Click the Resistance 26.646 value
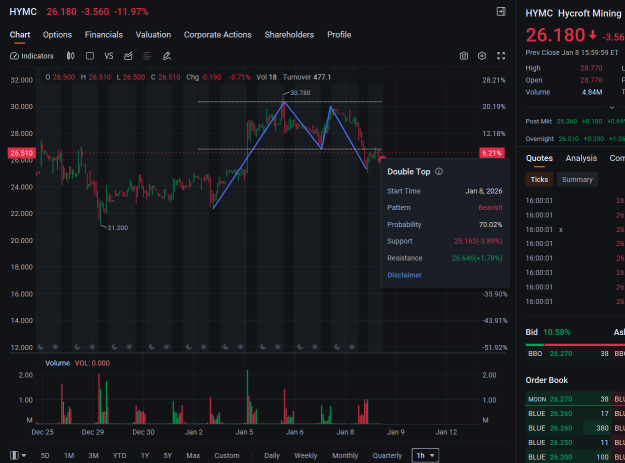625x463 pixels. click(477, 258)
